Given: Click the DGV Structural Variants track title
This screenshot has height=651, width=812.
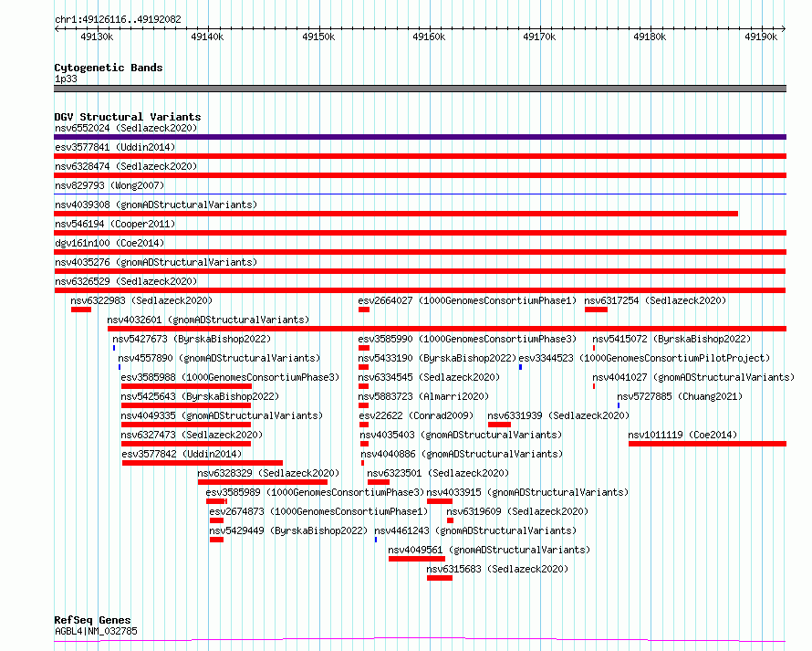Looking at the screenshot, I should 128,117.
